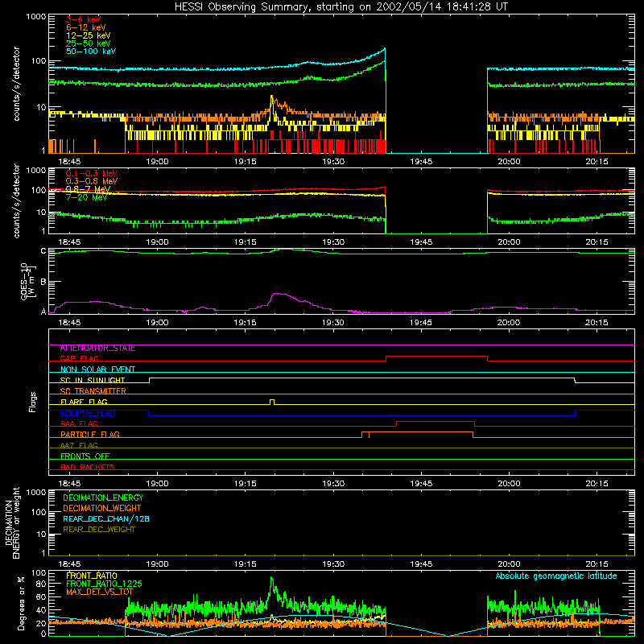Click the FLARE_FLAG label

[x=84, y=402]
